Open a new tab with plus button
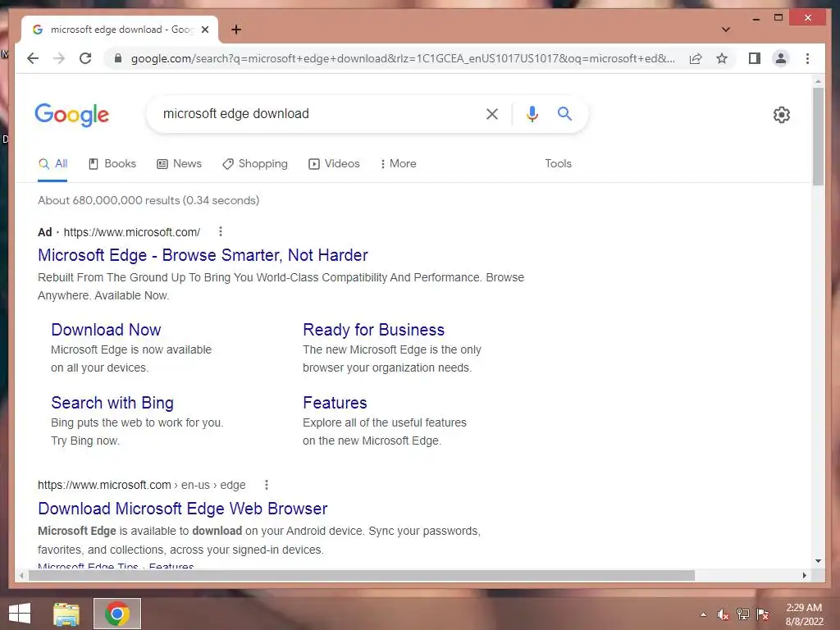The height and width of the screenshot is (630, 840). pos(236,30)
